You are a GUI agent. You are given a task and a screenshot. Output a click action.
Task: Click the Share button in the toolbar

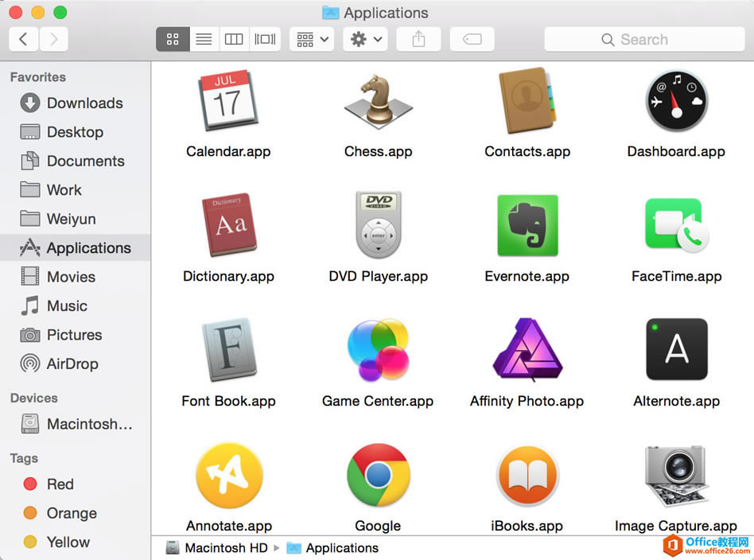click(418, 38)
